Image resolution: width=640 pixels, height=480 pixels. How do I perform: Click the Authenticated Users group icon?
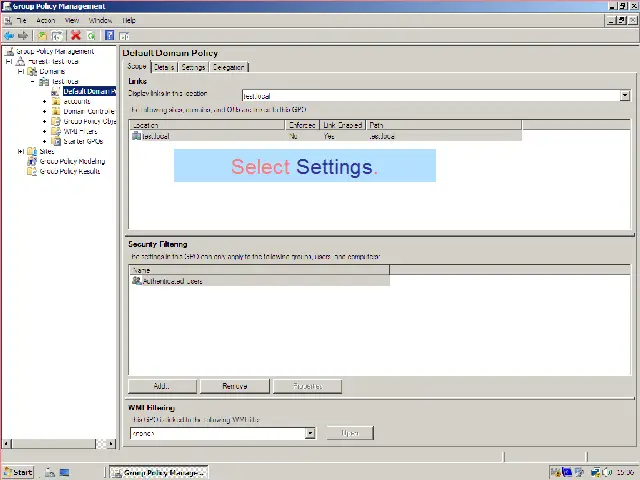tap(137, 281)
